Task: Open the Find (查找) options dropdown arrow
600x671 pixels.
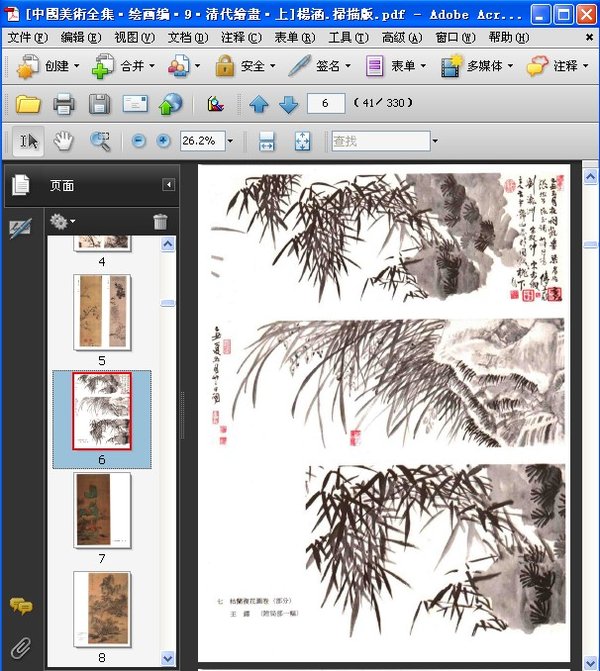Action: [435, 141]
